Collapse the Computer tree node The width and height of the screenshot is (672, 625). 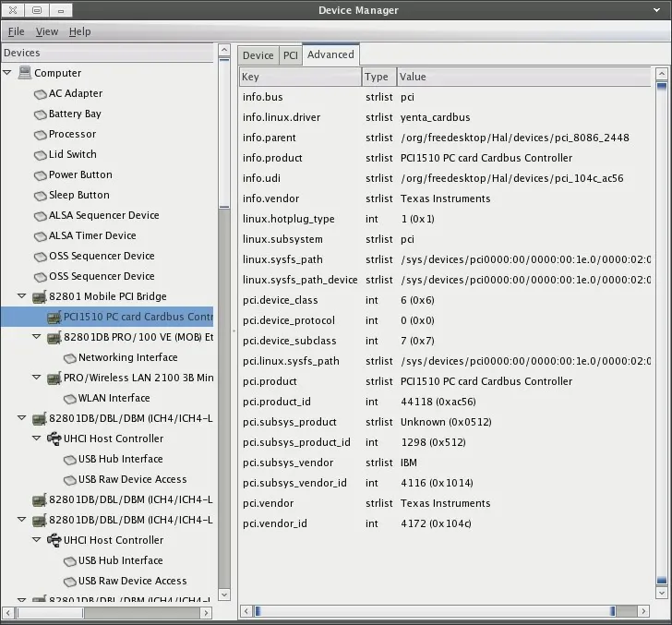(8, 73)
